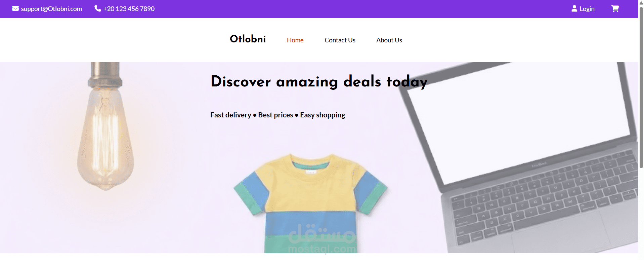Click the Otlobni logo

tap(248, 39)
